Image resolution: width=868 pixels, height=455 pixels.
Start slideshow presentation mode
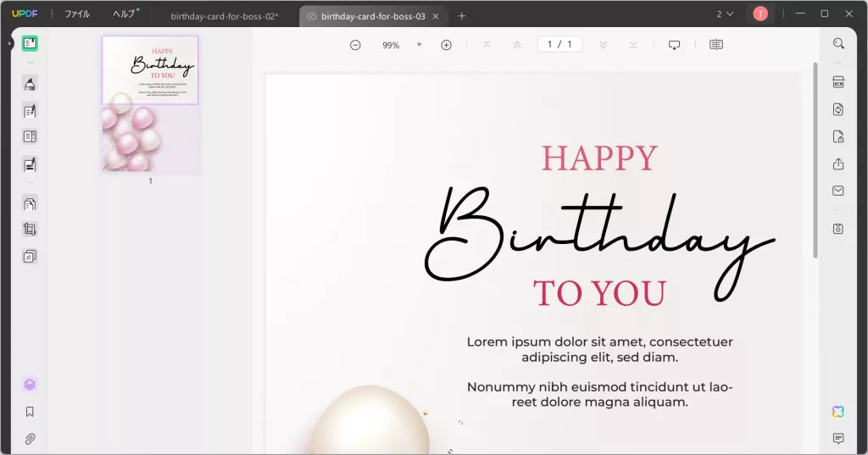coord(674,45)
